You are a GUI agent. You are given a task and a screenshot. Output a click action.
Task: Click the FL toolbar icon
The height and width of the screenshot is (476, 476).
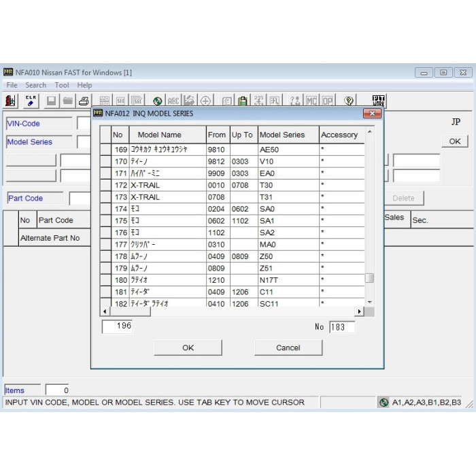(275, 101)
